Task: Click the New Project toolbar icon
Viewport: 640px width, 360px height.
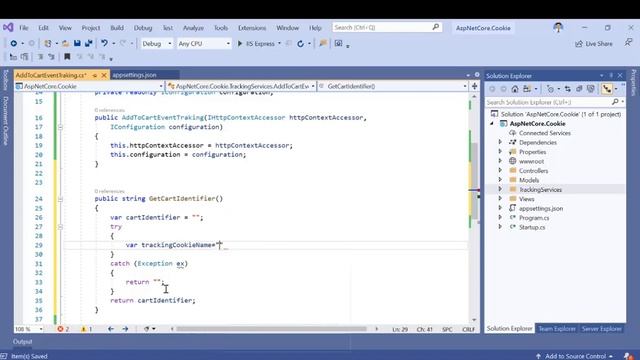Action: coord(48,43)
